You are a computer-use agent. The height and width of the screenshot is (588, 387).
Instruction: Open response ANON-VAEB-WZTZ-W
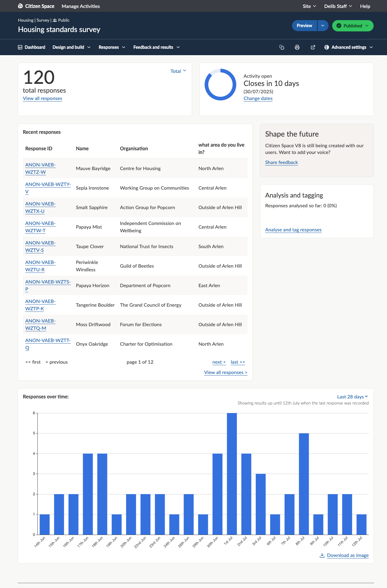point(40,168)
